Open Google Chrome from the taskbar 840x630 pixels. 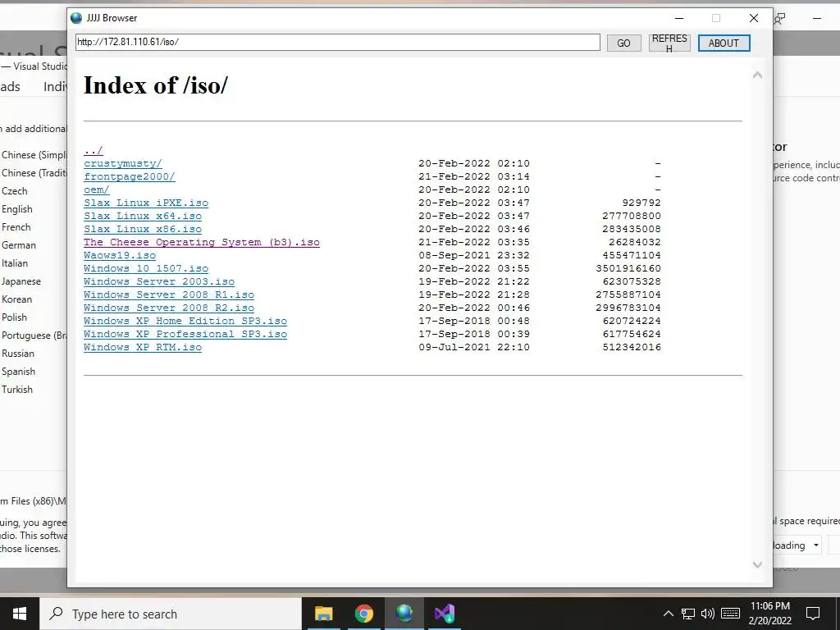pos(363,614)
